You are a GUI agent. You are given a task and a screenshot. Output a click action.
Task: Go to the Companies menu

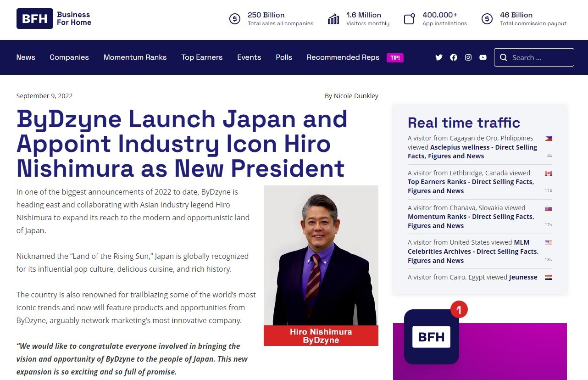point(69,57)
